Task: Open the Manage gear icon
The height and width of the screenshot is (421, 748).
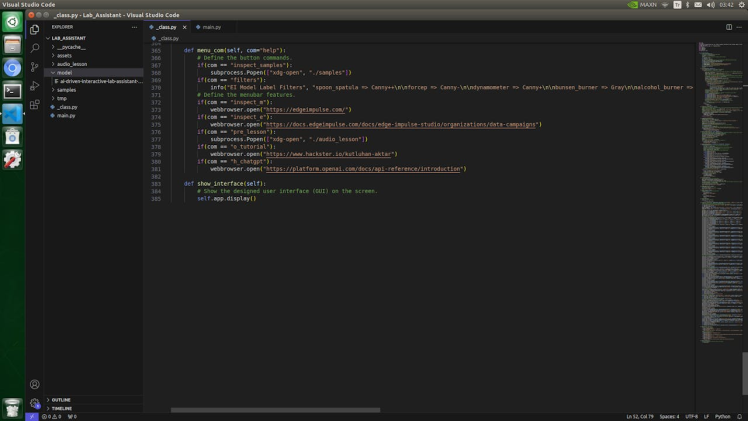Action: tap(34, 404)
